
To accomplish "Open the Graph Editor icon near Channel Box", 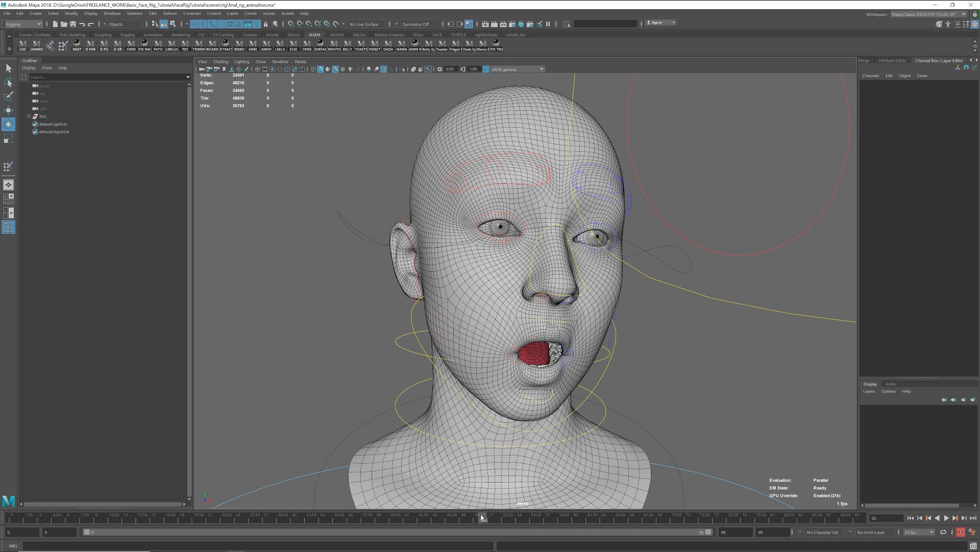I will click(x=974, y=67).
